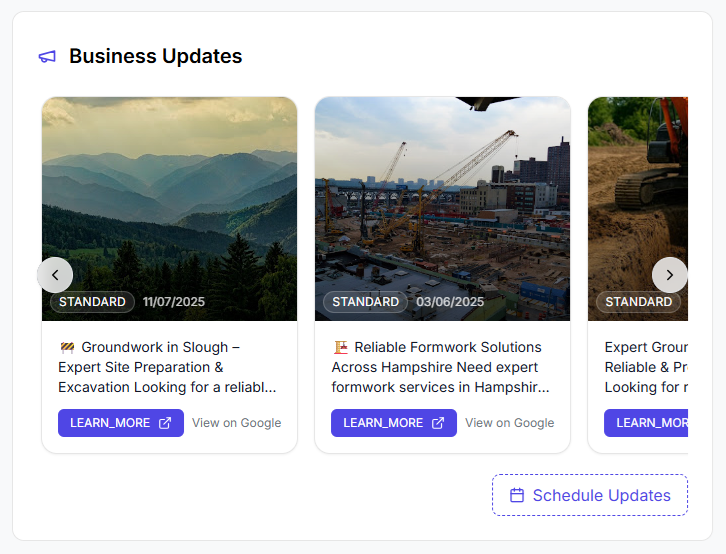Click crane emoji before Reliable Formwork Solutions
This screenshot has height=554, width=726.
[340, 347]
